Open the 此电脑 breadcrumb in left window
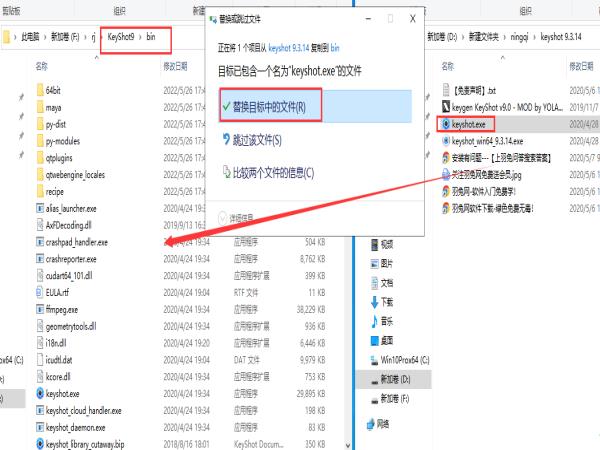The width and height of the screenshot is (600, 450). [x=30, y=37]
